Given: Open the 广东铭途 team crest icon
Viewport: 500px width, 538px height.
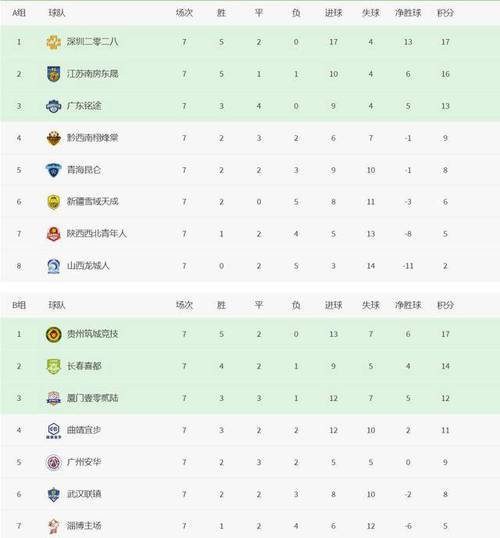Looking at the screenshot, I should (54, 106).
